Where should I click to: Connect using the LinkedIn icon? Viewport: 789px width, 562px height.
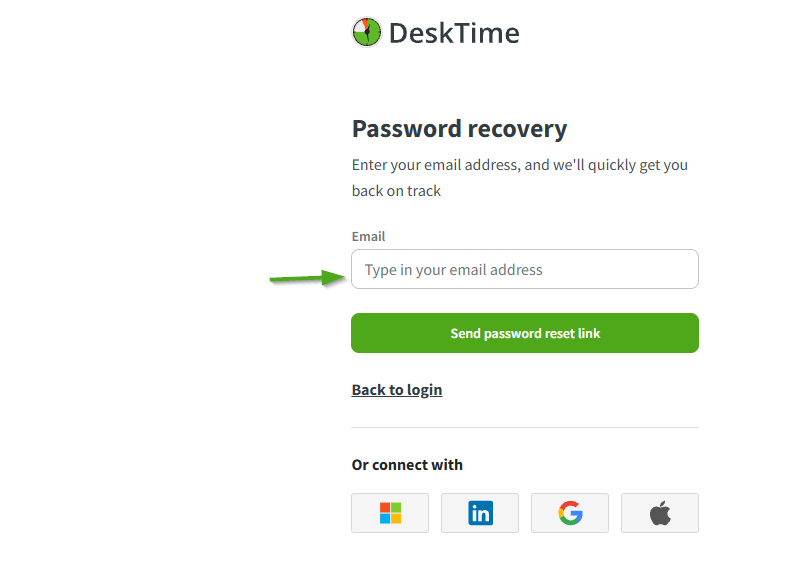(x=480, y=513)
